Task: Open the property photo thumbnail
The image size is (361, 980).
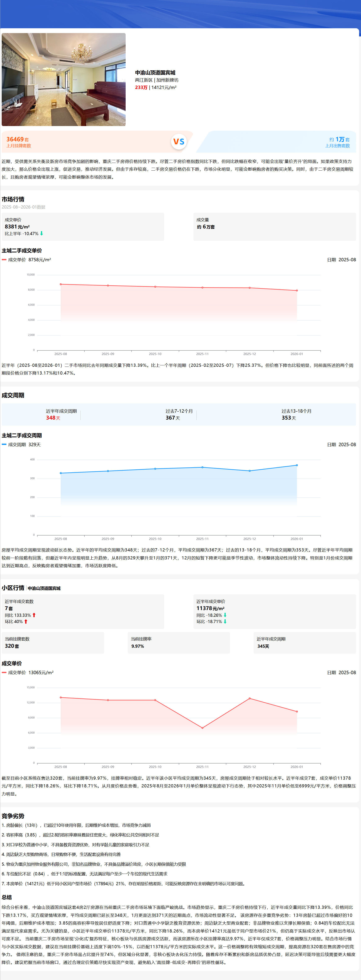Action: click(63, 80)
